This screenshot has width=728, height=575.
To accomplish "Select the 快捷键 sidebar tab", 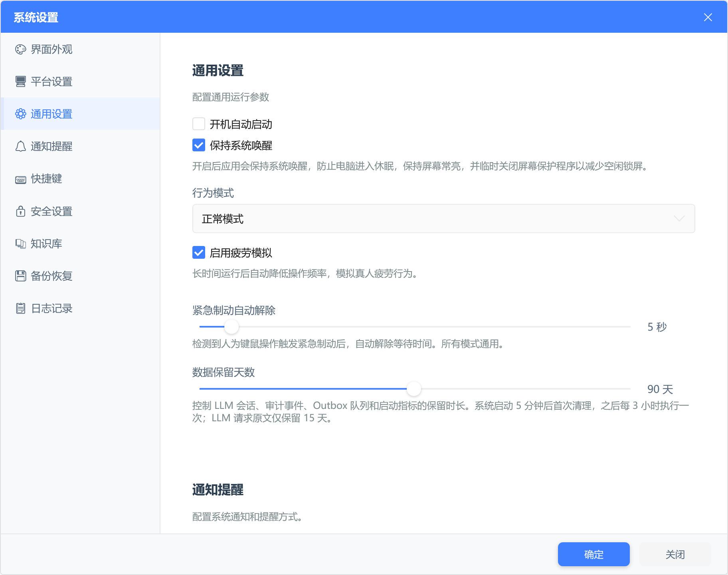I will [x=80, y=179].
